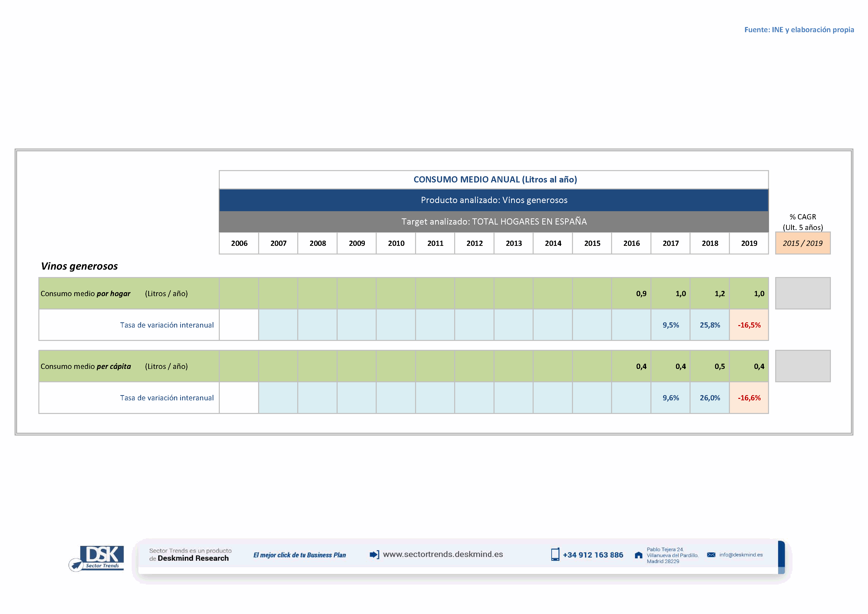Image resolution: width=868 pixels, height=614 pixels.
Task: Select the 2019 year column header
Action: point(749,243)
